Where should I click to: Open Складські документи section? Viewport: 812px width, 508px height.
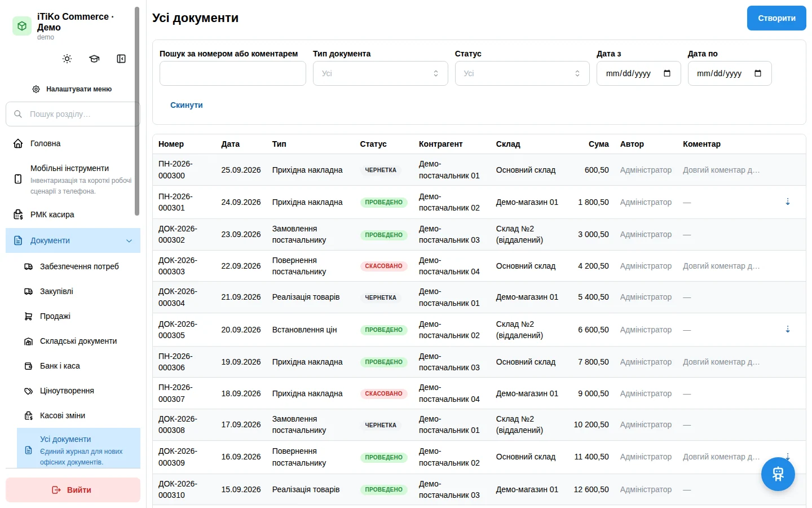click(x=78, y=341)
